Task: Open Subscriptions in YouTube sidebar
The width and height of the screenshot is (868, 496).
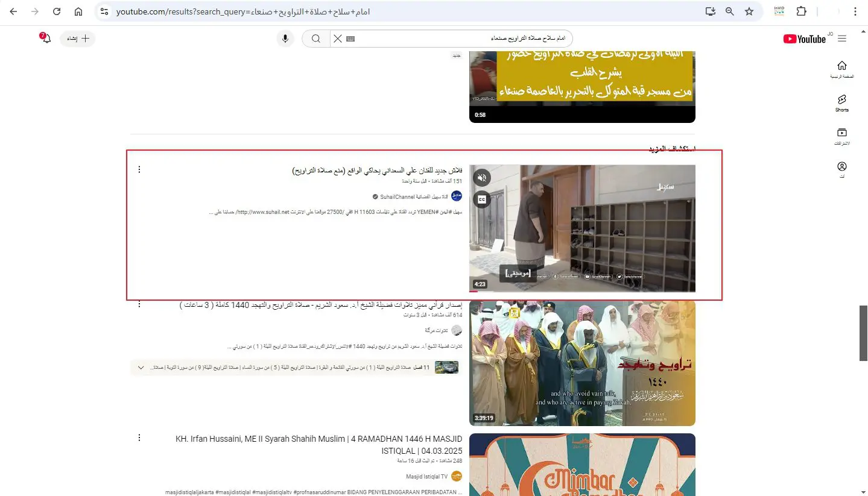Action: pos(842,137)
